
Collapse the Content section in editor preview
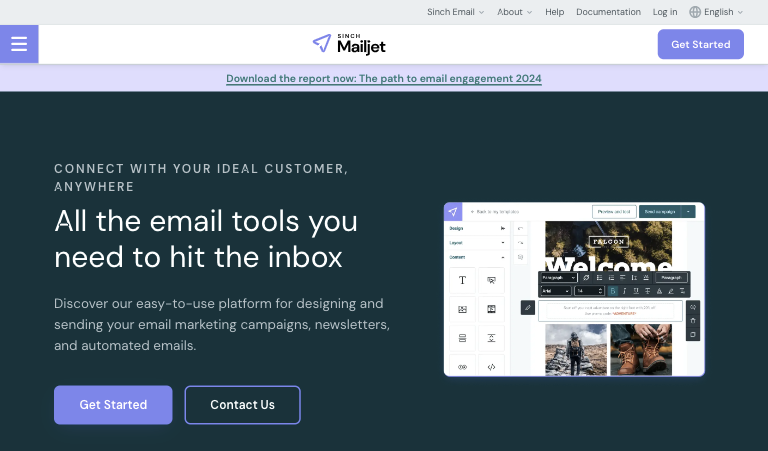point(478,257)
